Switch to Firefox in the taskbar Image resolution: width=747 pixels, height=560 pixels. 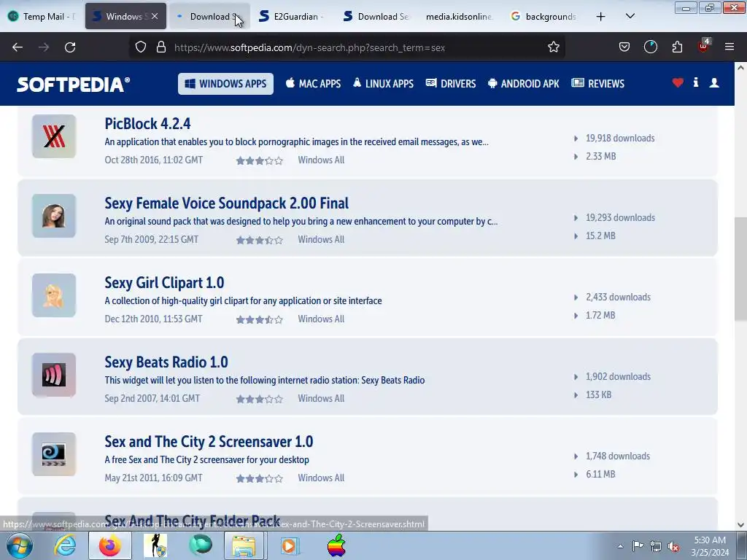coord(109,545)
